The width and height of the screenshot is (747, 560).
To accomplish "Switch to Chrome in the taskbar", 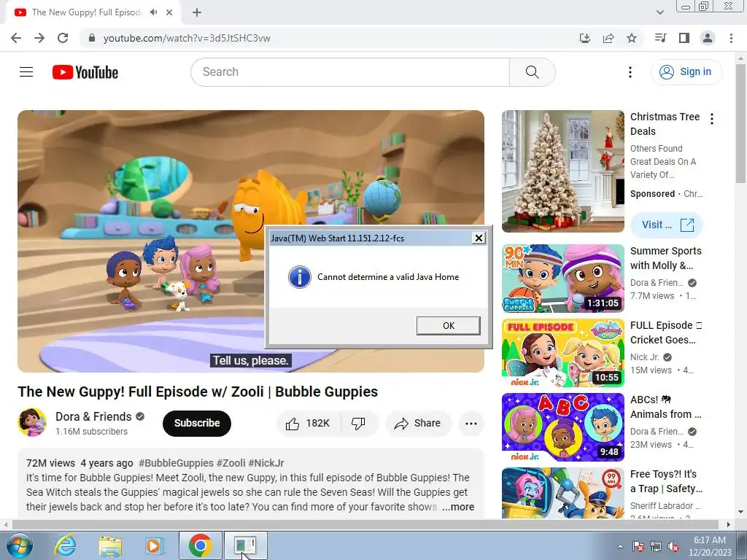I will (x=200, y=545).
